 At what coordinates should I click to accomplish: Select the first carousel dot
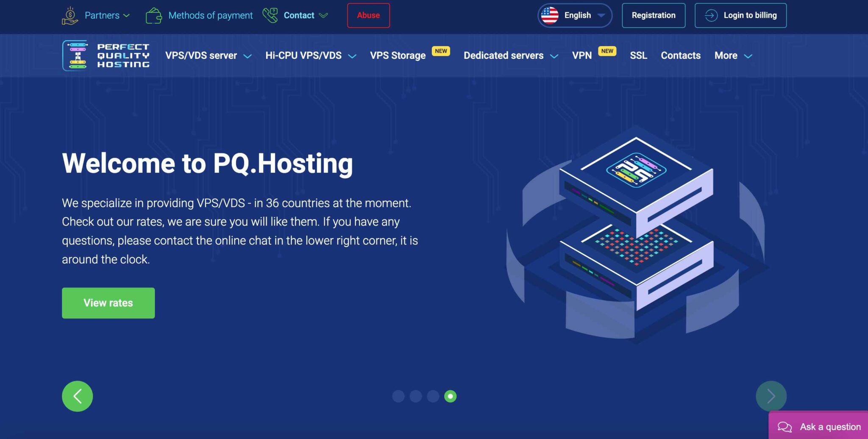click(398, 396)
